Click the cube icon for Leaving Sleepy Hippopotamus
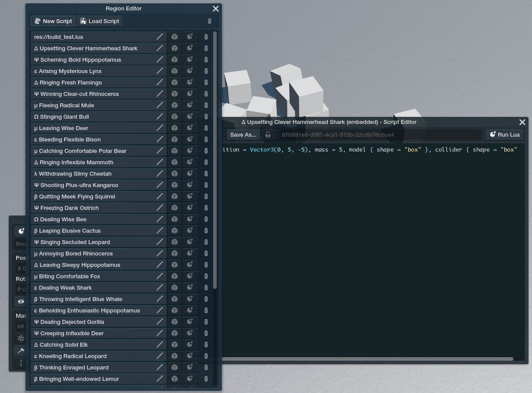The height and width of the screenshot is (393, 532). 174,265
